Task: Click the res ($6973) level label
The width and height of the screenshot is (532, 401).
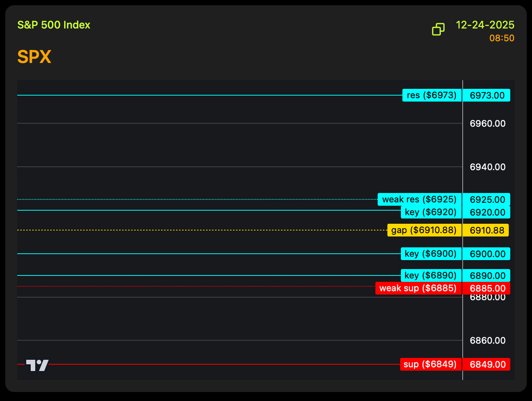Action: [432, 95]
